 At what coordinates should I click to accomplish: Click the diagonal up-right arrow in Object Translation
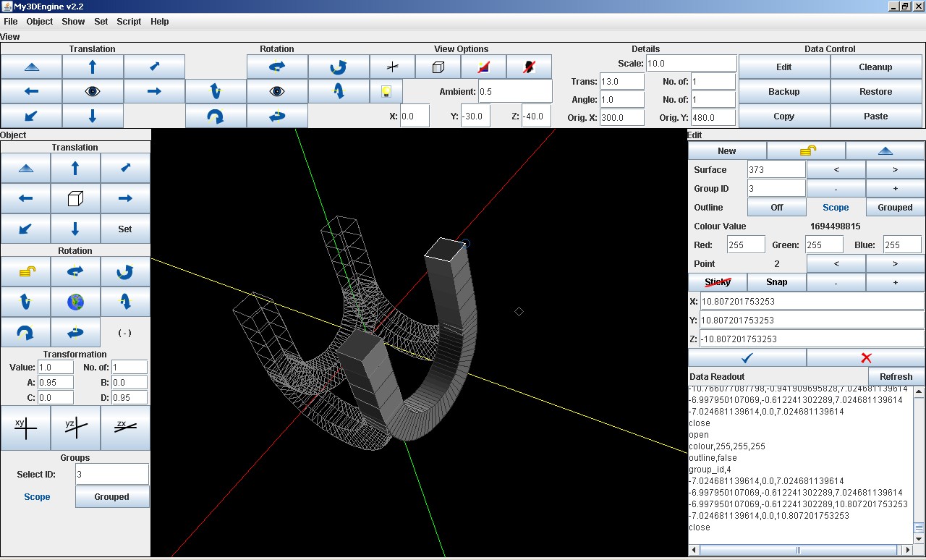click(x=125, y=168)
